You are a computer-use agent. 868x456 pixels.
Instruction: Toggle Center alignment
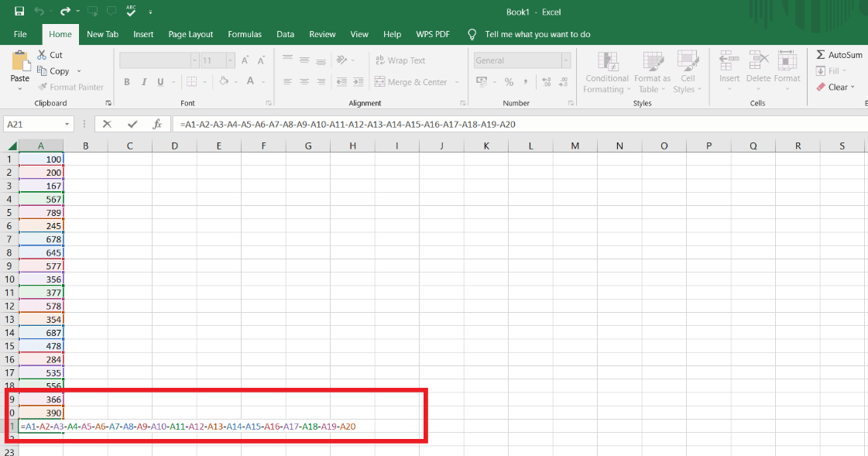(x=304, y=82)
